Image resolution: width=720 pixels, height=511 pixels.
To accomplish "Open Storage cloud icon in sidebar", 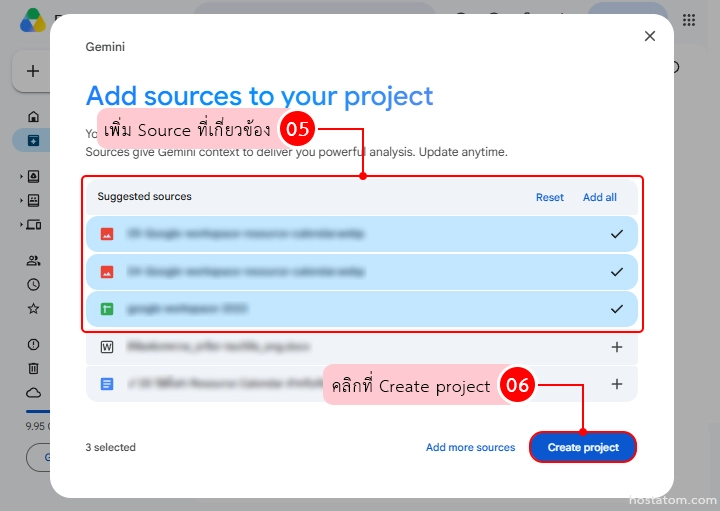I will 33,393.
